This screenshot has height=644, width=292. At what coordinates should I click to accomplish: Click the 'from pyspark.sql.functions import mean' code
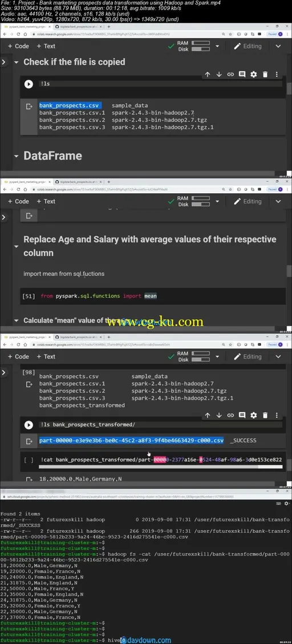click(x=99, y=296)
